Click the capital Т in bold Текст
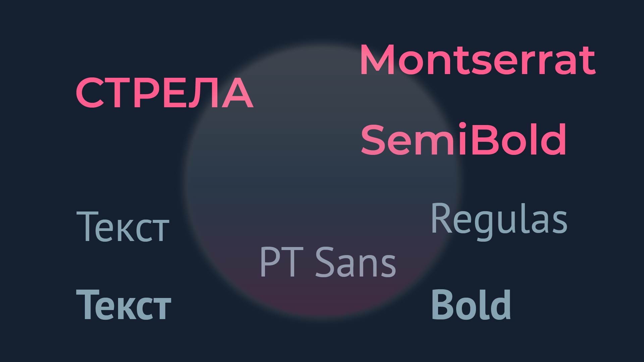The height and width of the screenshot is (362, 644). coord(86,304)
